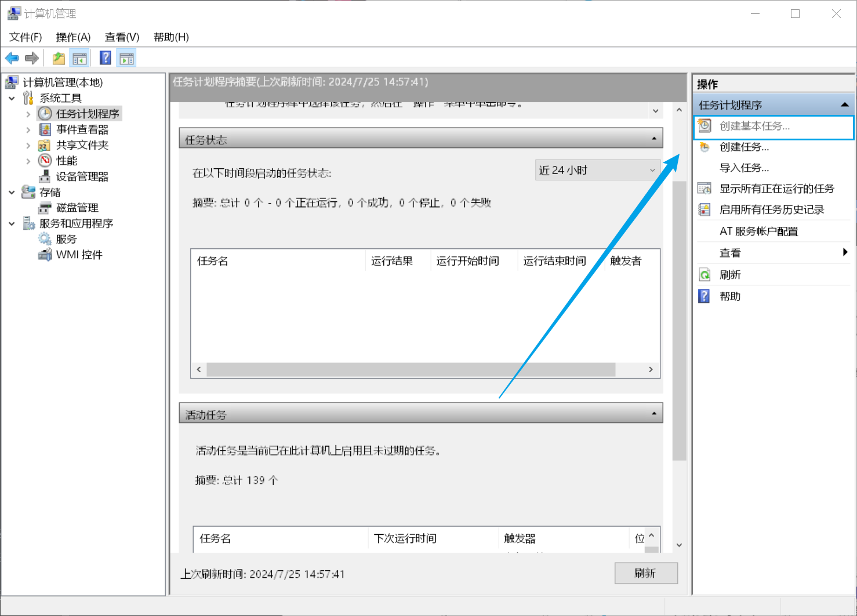Click the 性能 gauge icon in tree
This screenshot has width=857, height=616.
click(x=45, y=161)
